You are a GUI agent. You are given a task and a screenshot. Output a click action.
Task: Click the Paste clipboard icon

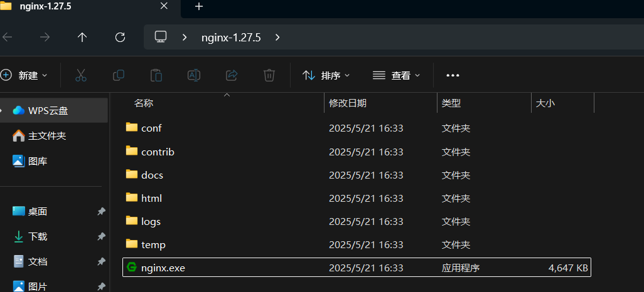tap(156, 75)
